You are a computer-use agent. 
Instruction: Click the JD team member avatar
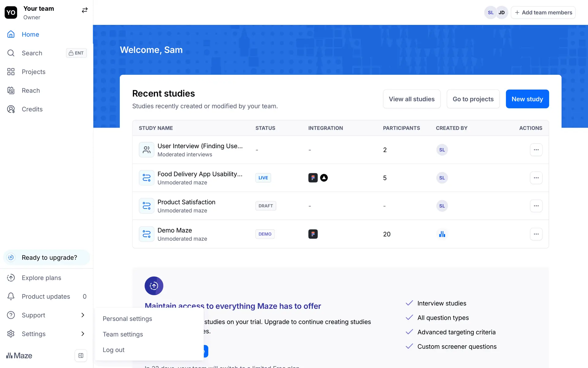[502, 13]
